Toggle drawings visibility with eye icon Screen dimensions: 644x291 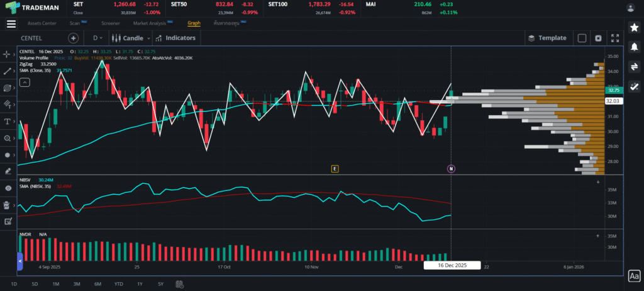coord(8,188)
